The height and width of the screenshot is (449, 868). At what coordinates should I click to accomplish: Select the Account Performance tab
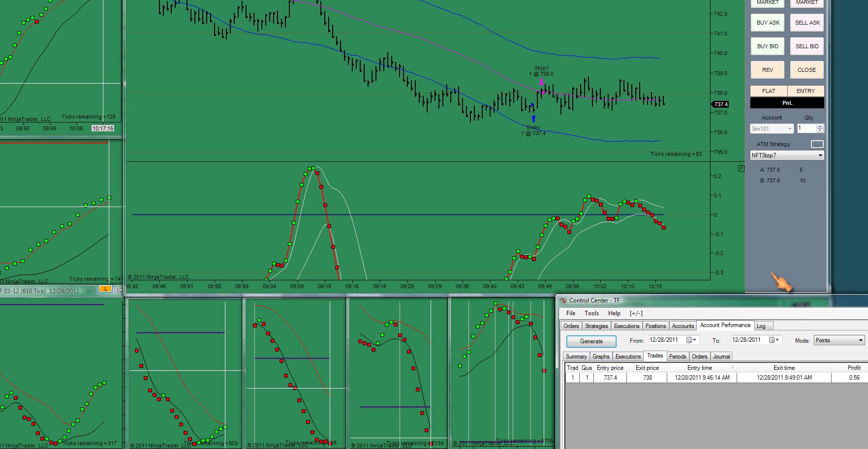[x=725, y=325]
